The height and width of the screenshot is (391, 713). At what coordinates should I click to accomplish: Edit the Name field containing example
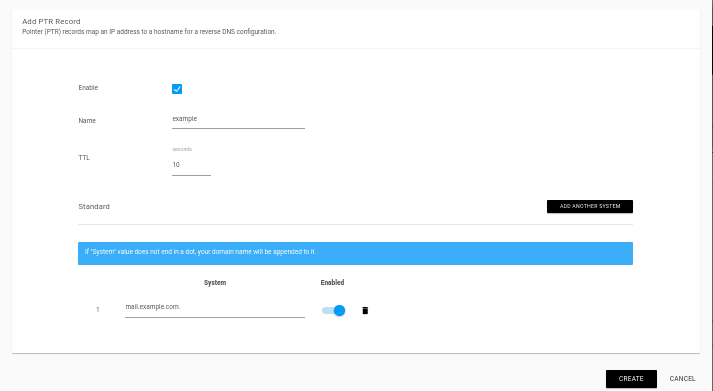pos(238,120)
